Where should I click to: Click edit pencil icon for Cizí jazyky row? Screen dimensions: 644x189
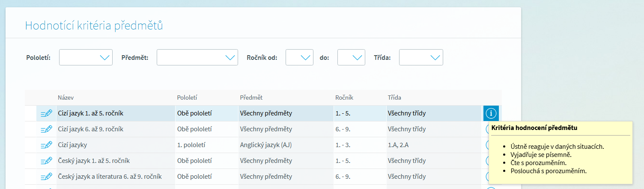[46, 145]
